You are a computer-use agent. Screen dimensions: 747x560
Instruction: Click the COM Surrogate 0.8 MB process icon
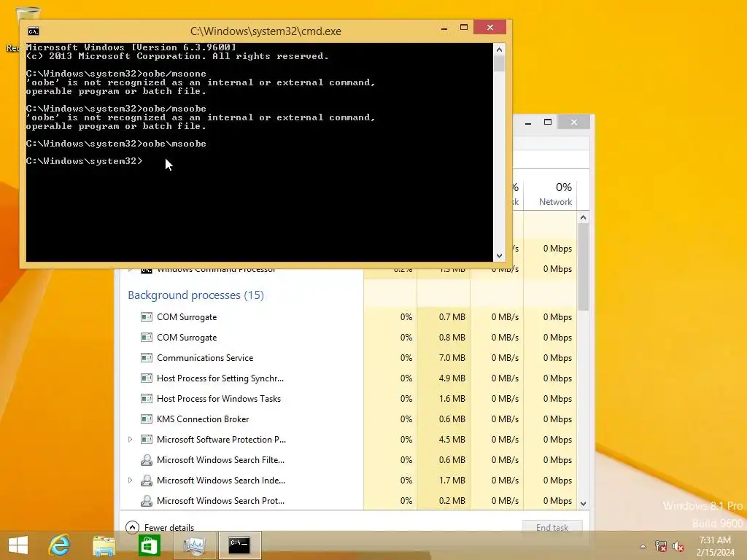[146, 337]
